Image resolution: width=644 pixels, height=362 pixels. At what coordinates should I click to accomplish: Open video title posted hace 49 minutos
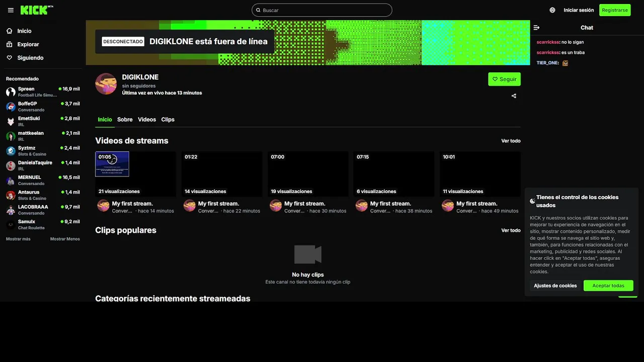tap(476, 204)
